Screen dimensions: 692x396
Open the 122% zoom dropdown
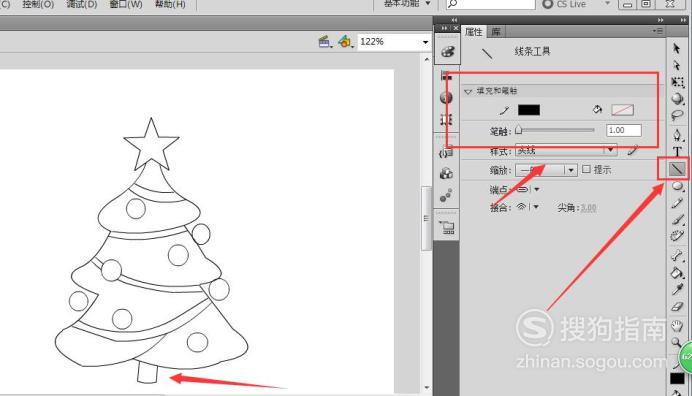click(425, 42)
